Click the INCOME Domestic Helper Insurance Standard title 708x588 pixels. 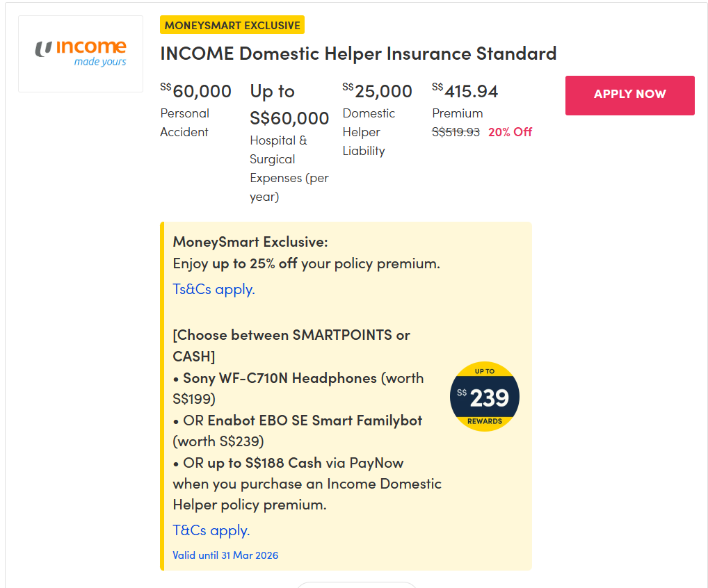click(x=358, y=54)
